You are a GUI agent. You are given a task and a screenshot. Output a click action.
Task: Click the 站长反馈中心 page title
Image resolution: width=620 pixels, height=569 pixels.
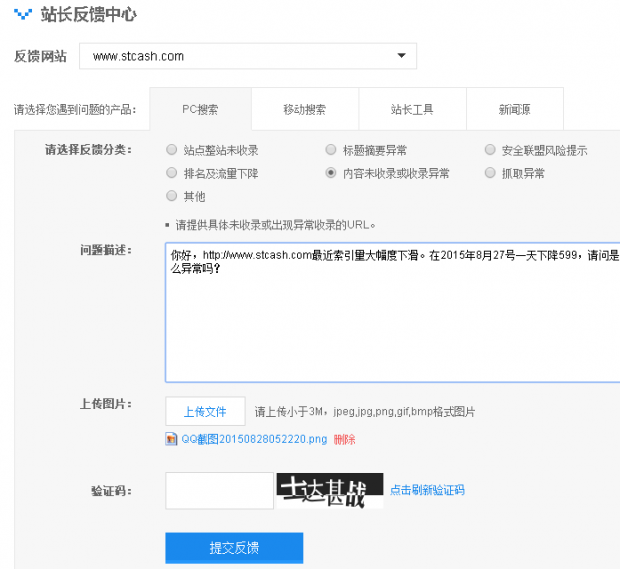tap(89, 15)
